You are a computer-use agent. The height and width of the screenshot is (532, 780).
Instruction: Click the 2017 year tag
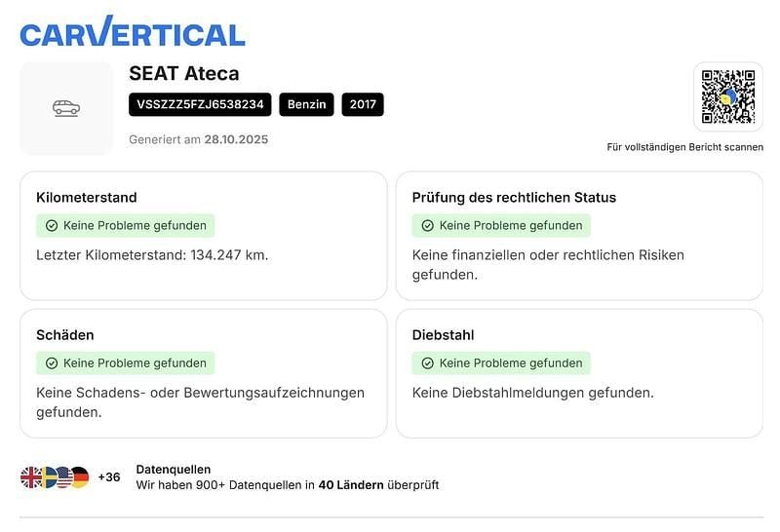coord(363,104)
